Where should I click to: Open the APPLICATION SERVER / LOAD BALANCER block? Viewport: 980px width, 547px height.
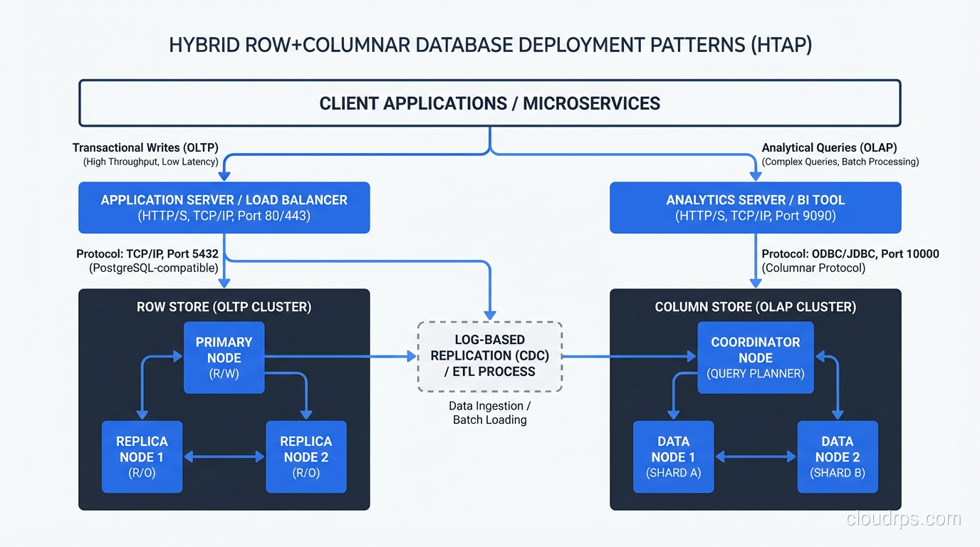point(224,207)
